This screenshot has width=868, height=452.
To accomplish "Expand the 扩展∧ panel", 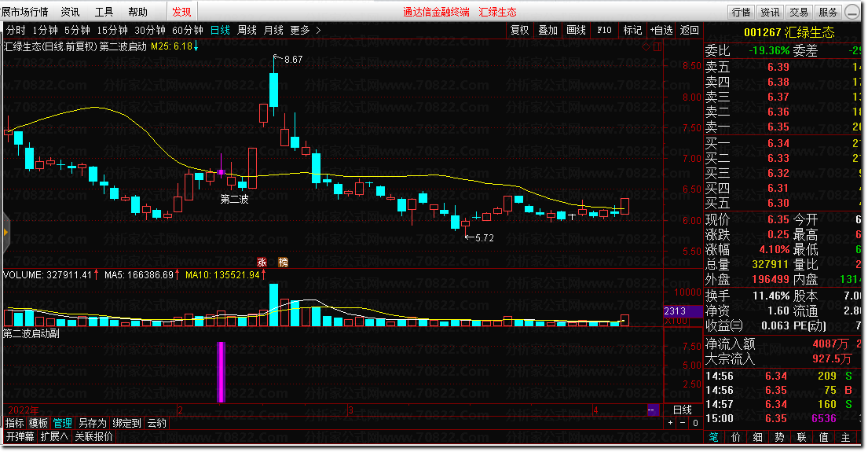I will tap(53, 436).
